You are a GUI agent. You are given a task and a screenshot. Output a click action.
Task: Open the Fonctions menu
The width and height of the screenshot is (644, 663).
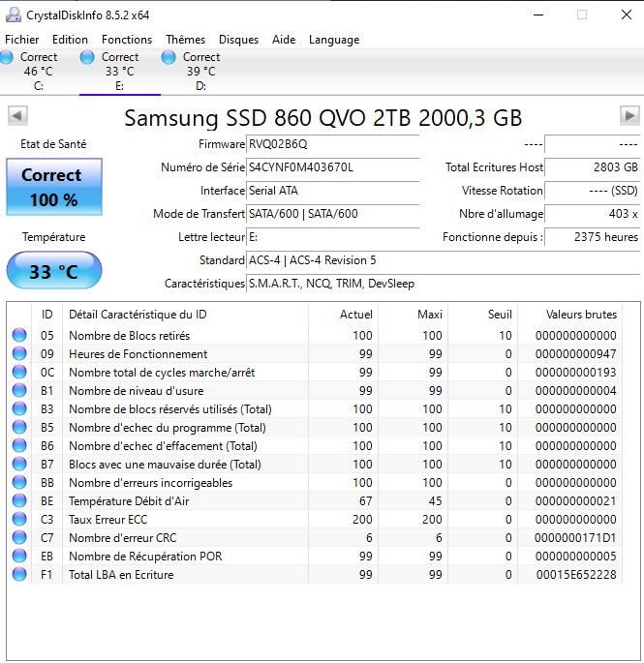tap(127, 40)
